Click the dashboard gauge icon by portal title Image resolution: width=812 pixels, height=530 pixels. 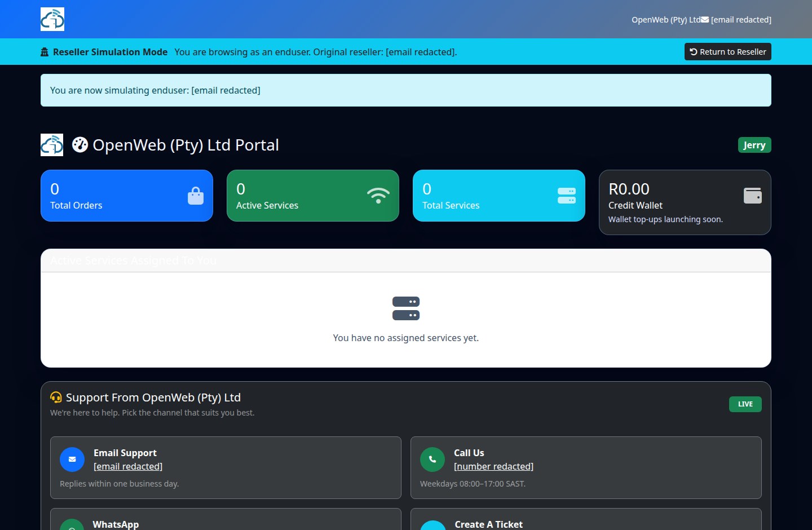[x=80, y=145]
